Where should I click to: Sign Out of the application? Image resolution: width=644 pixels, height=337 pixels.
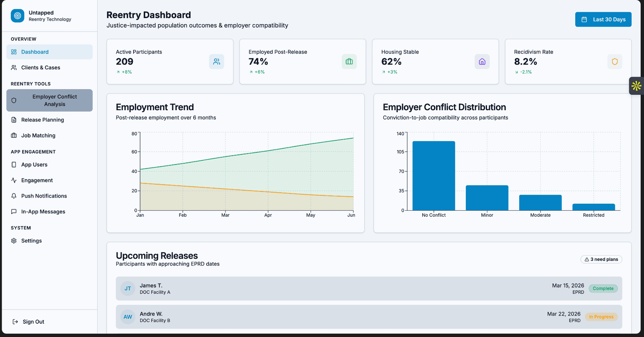click(29, 322)
